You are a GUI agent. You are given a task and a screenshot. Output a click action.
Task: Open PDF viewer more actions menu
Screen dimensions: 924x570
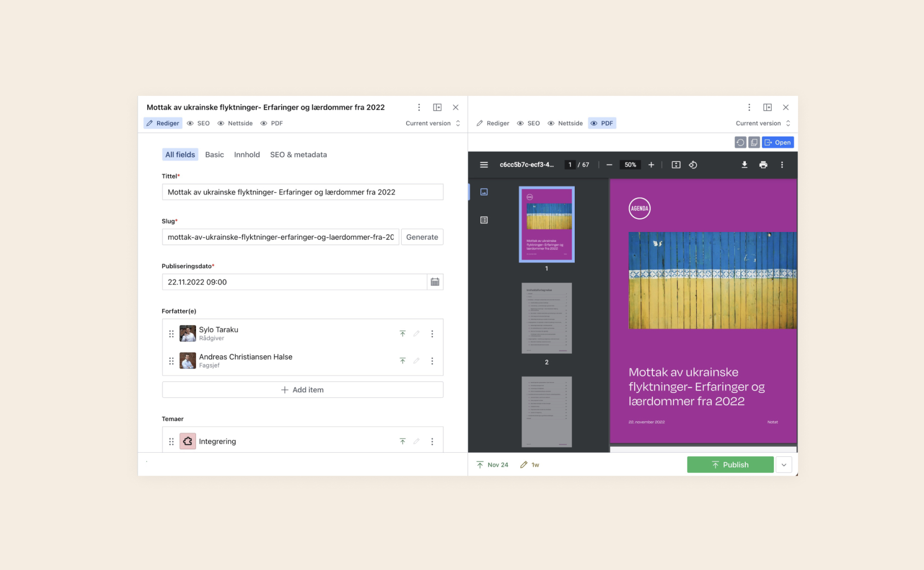782,164
